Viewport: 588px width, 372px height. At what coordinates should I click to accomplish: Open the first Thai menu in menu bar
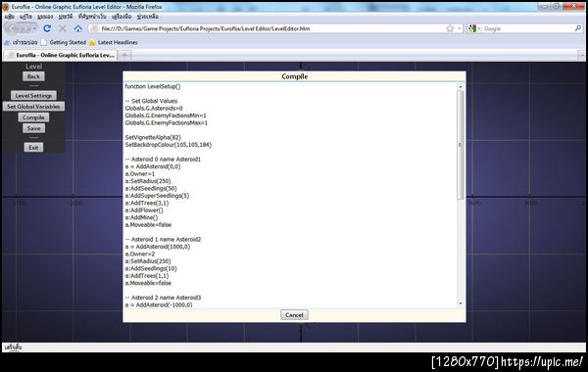click(x=10, y=17)
